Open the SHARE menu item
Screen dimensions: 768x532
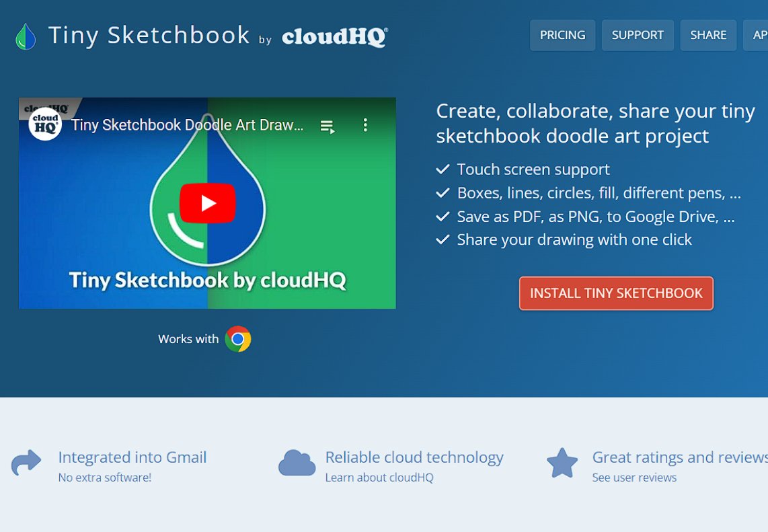pyautogui.click(x=708, y=35)
